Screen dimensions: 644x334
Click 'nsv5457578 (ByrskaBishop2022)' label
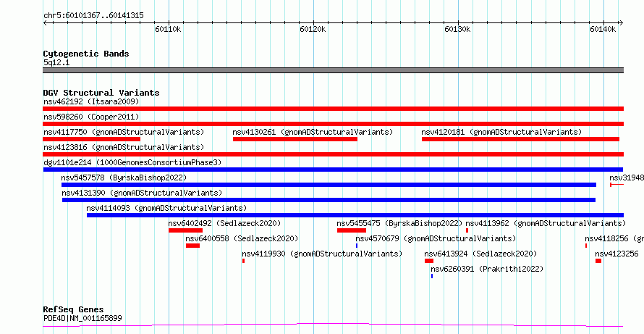(x=124, y=178)
